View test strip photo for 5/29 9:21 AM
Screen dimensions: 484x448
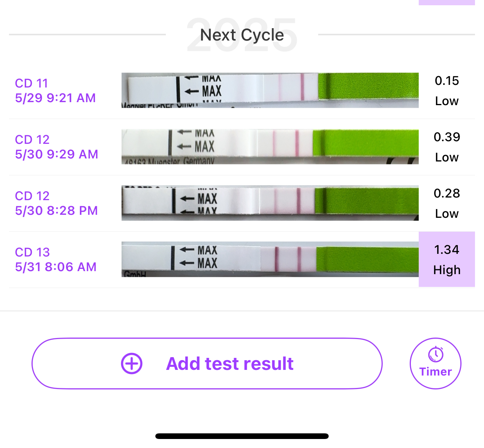coord(270,91)
